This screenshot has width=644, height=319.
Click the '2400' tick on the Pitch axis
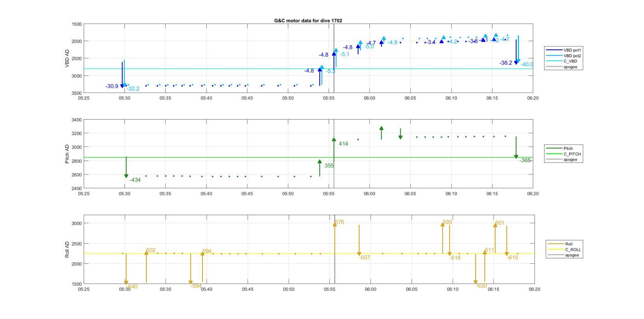click(77, 189)
